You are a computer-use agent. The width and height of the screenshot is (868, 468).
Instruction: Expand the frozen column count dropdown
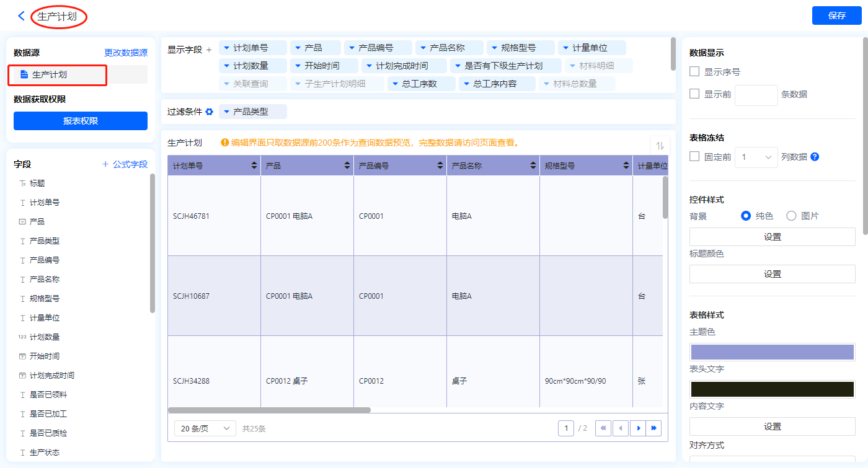coord(756,157)
